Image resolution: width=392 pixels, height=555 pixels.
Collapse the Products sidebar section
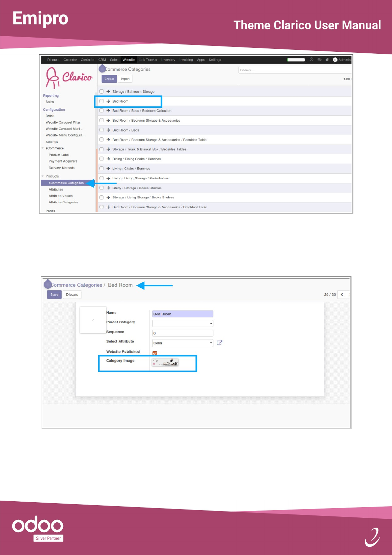[42, 176]
